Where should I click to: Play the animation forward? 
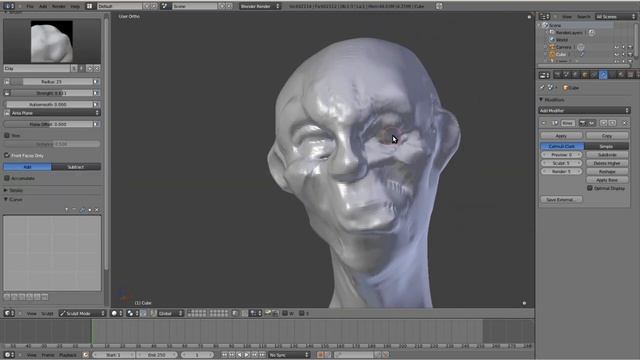tap(247, 355)
